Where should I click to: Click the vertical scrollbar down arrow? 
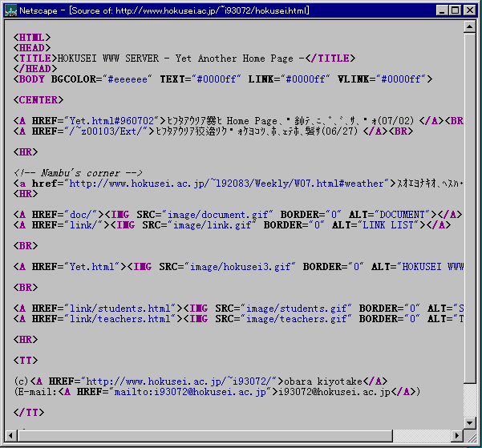tap(470, 423)
